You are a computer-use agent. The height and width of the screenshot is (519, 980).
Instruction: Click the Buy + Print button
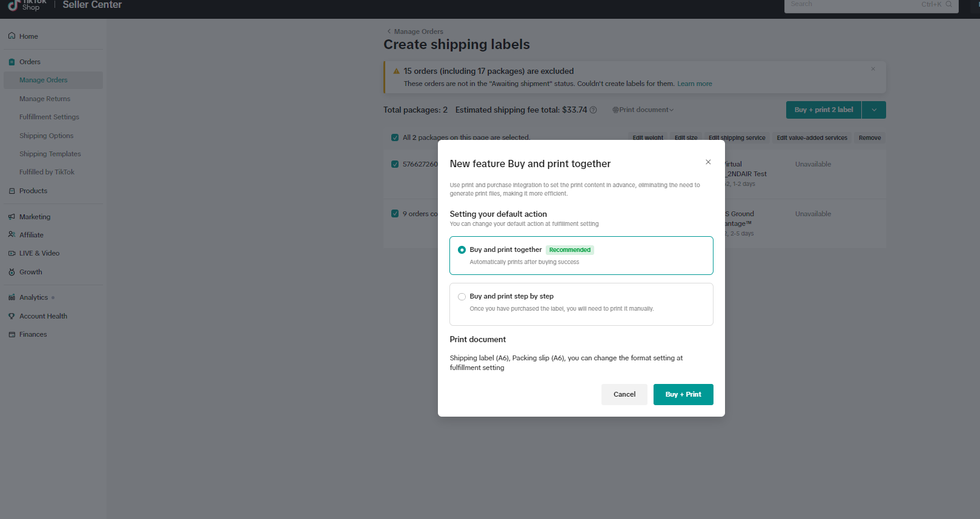click(683, 394)
